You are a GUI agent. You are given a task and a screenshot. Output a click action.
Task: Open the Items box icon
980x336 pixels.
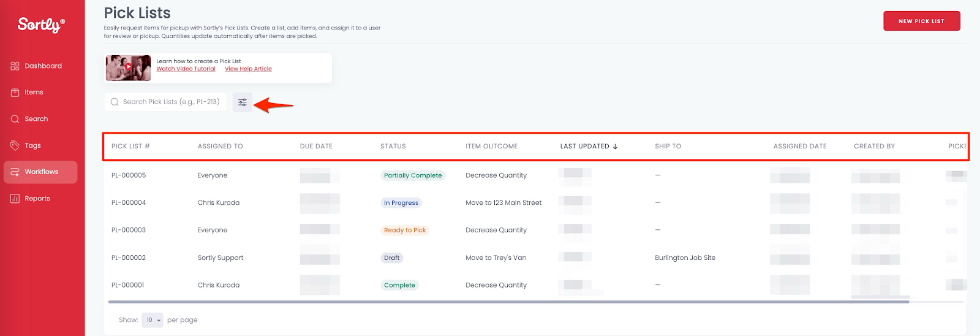(x=15, y=93)
